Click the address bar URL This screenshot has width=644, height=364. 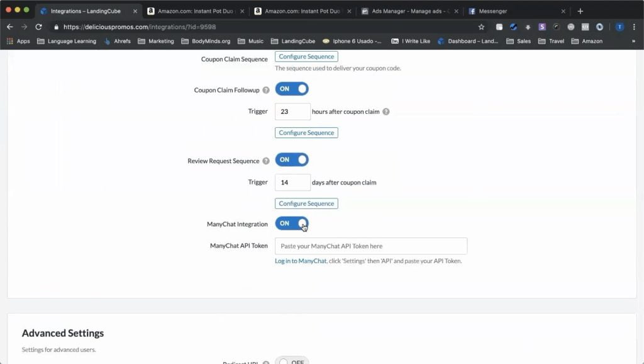pos(140,26)
